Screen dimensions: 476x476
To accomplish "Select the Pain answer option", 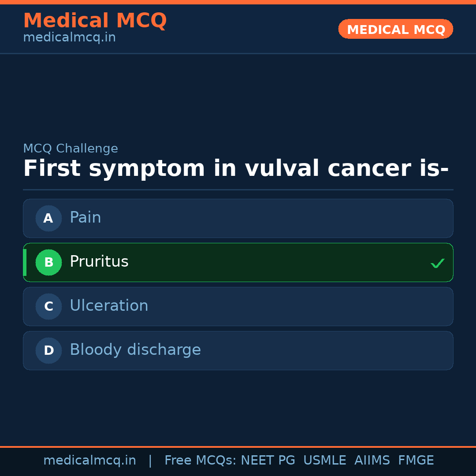I will (238, 218).
